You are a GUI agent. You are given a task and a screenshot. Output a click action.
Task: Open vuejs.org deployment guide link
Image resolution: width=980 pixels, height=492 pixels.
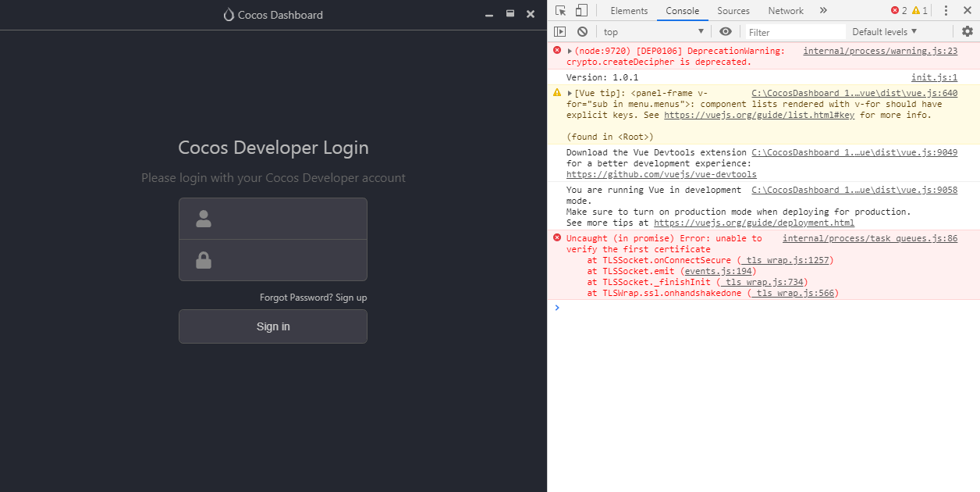(x=754, y=223)
